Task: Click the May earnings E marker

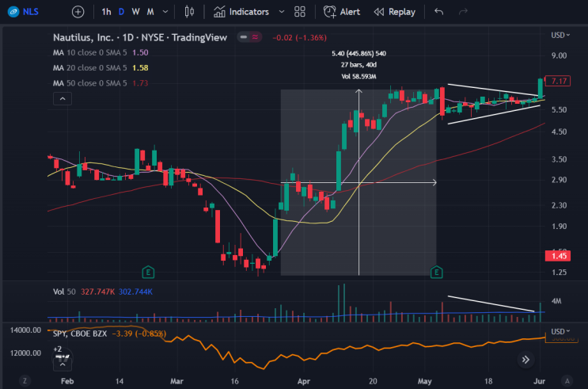Action: pos(437,272)
